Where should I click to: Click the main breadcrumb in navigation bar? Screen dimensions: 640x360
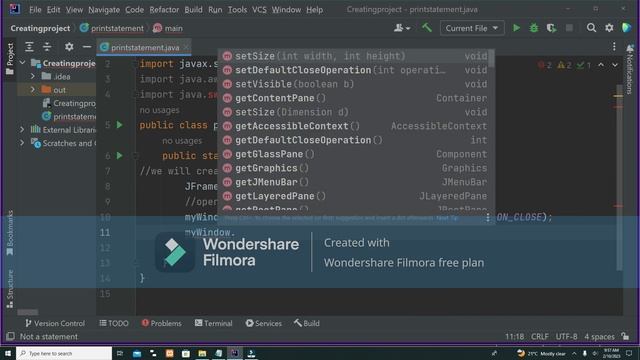coord(168,28)
